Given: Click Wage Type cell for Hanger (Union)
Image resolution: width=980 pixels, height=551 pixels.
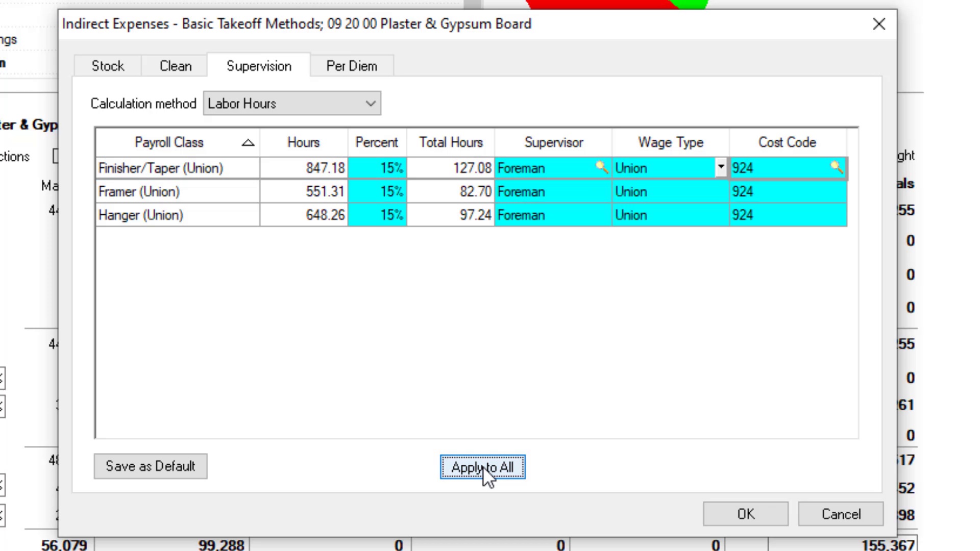Looking at the screenshot, I should [x=670, y=215].
